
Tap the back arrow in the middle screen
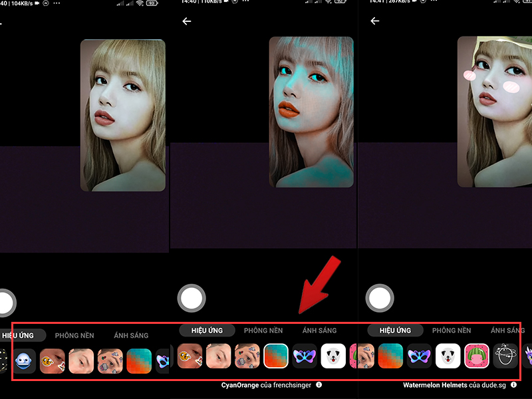coord(186,21)
